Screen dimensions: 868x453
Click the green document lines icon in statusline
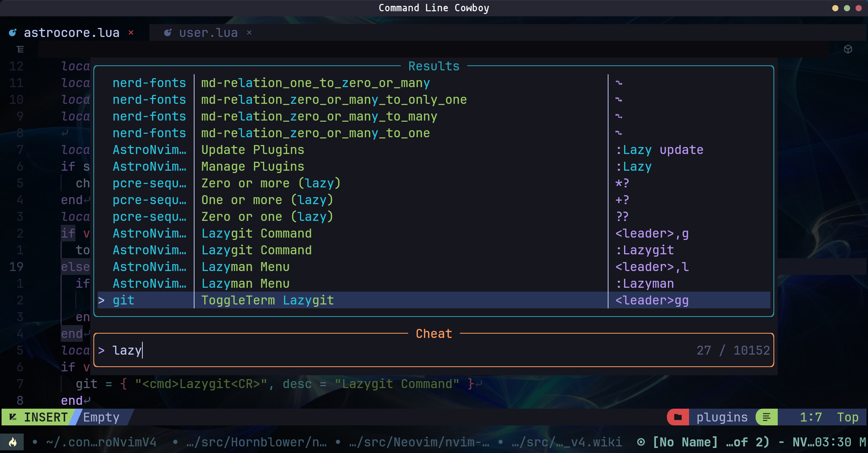point(766,417)
